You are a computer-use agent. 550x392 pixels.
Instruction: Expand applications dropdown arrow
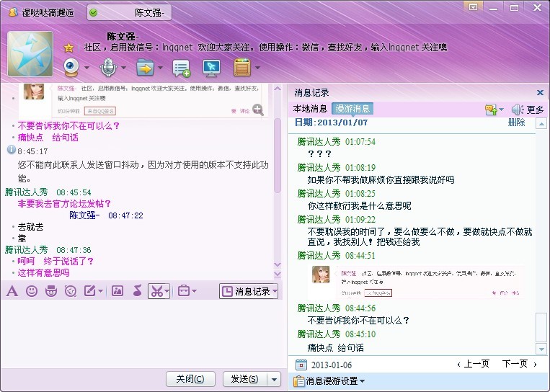258,68
